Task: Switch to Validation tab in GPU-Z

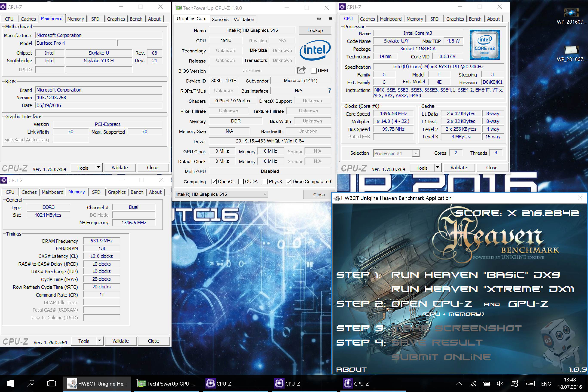Action: (244, 19)
